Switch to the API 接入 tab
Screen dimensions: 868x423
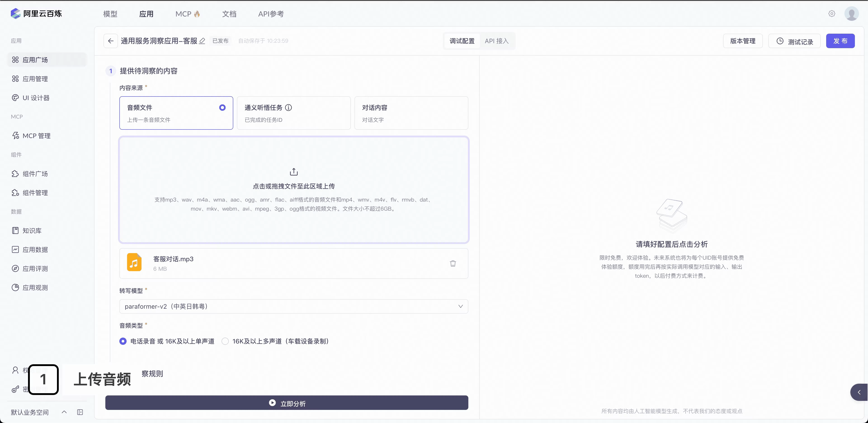pos(496,41)
